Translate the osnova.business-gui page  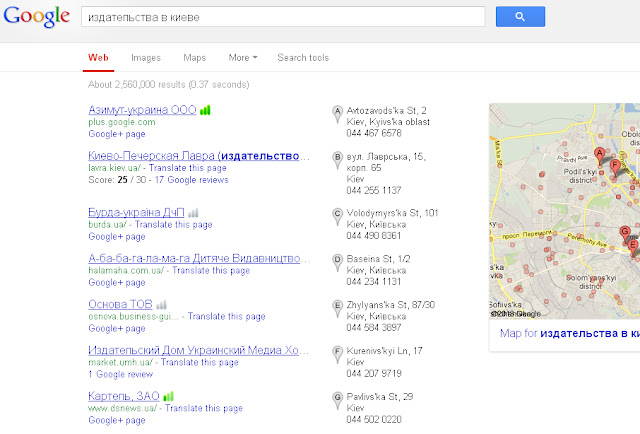pos(227,316)
